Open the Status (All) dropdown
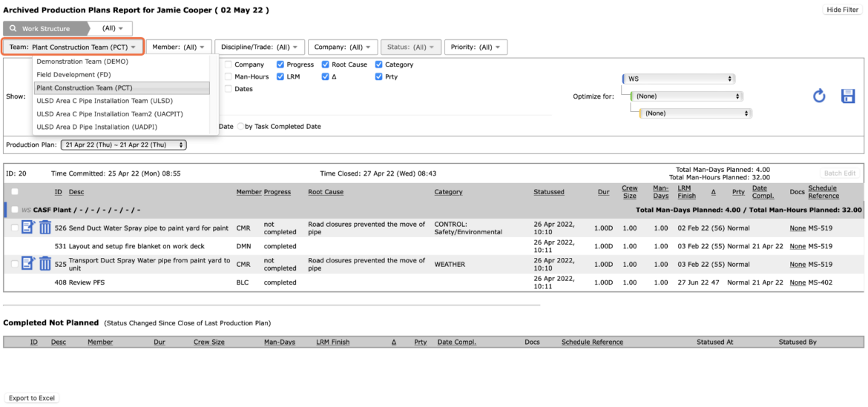 (x=411, y=47)
